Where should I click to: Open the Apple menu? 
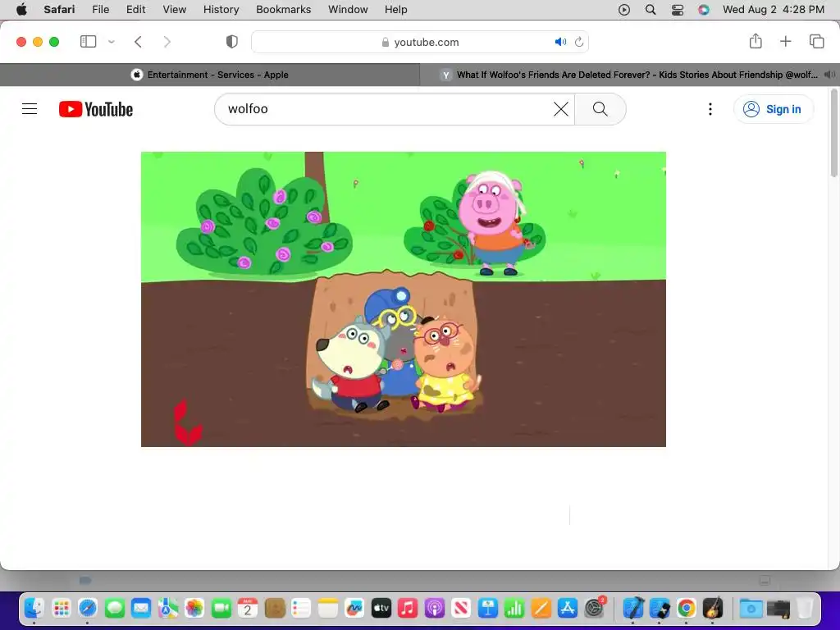(21, 10)
